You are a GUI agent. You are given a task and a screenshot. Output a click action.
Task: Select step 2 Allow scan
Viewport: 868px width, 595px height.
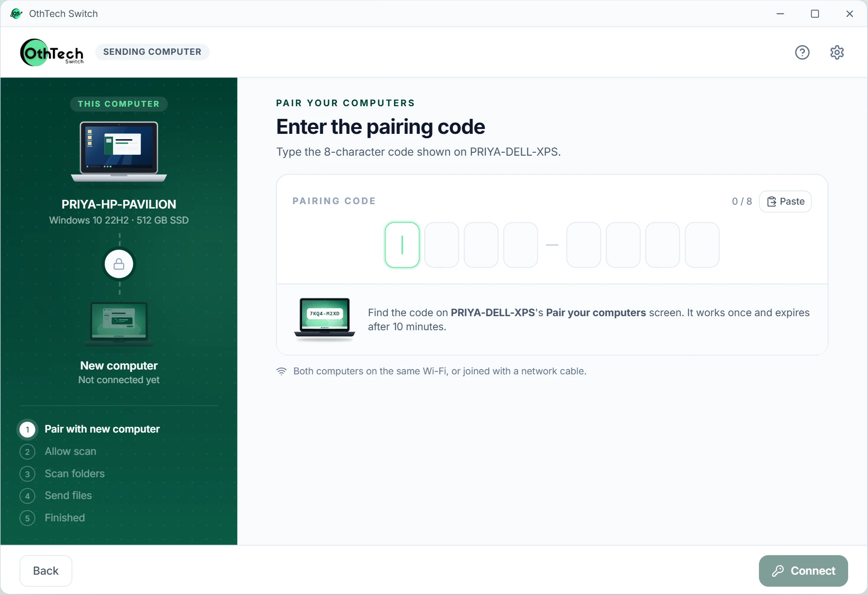[x=58, y=451]
